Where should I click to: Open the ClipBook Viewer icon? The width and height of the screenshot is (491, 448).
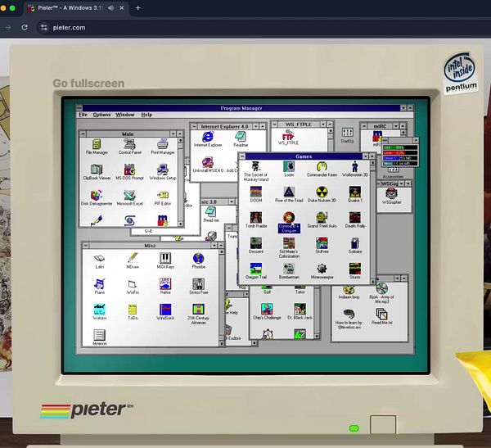point(97,172)
